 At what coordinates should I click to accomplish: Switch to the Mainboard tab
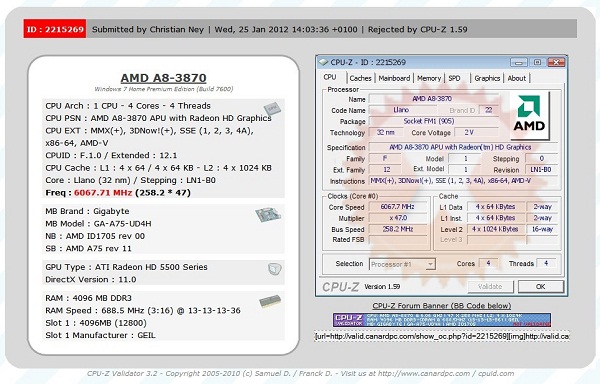pos(394,78)
